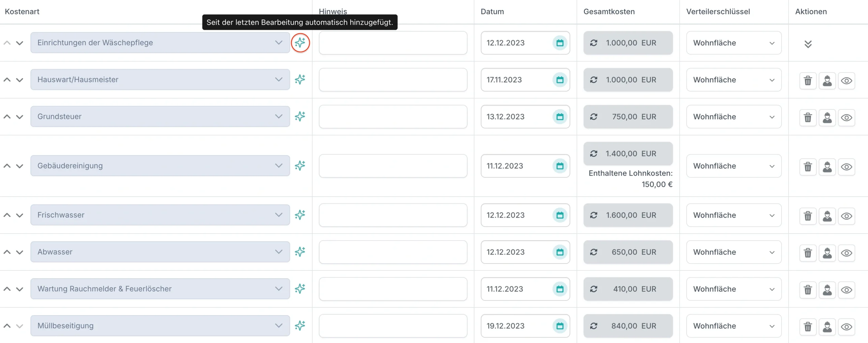Click the Datum column header
This screenshot has height=343, width=868.
pos(492,12)
